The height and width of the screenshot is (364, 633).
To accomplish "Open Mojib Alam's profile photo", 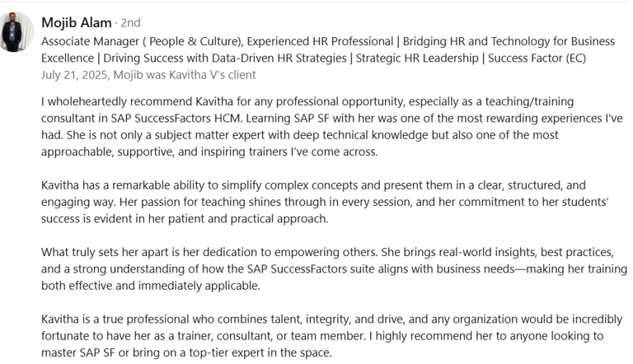I will [16, 32].
